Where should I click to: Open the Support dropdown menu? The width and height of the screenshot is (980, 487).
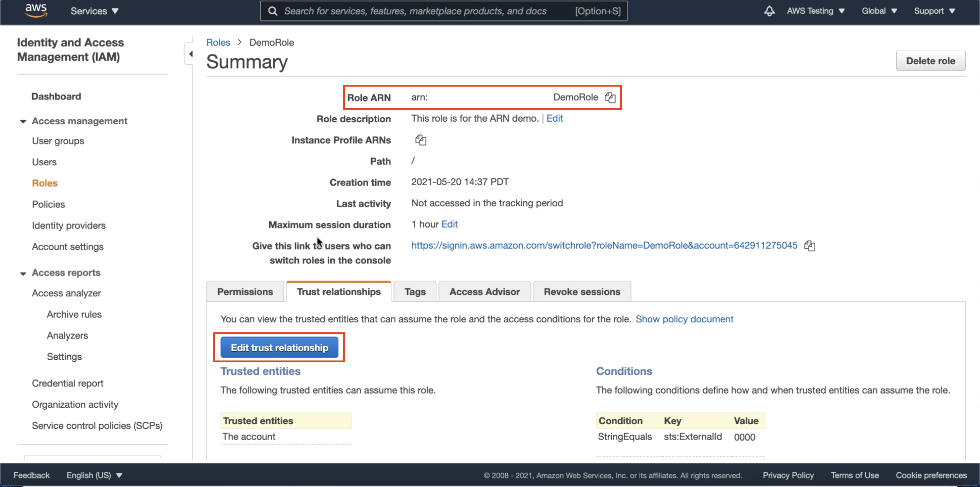[934, 11]
